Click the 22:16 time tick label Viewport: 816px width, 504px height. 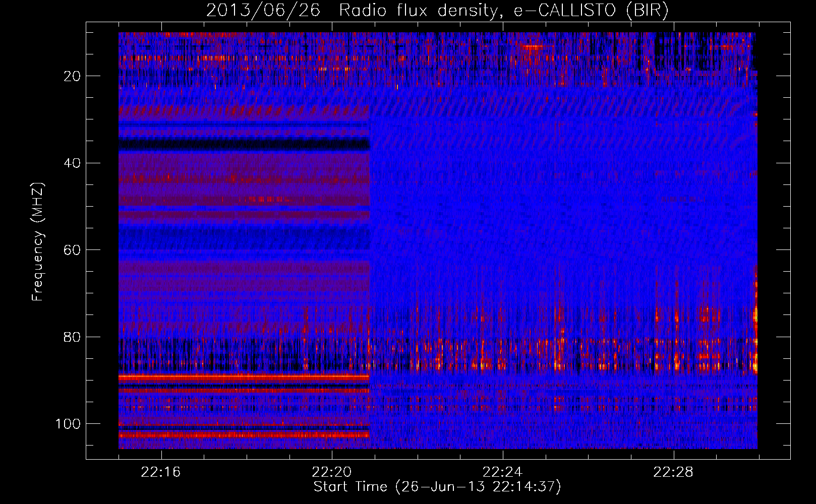[x=161, y=472]
